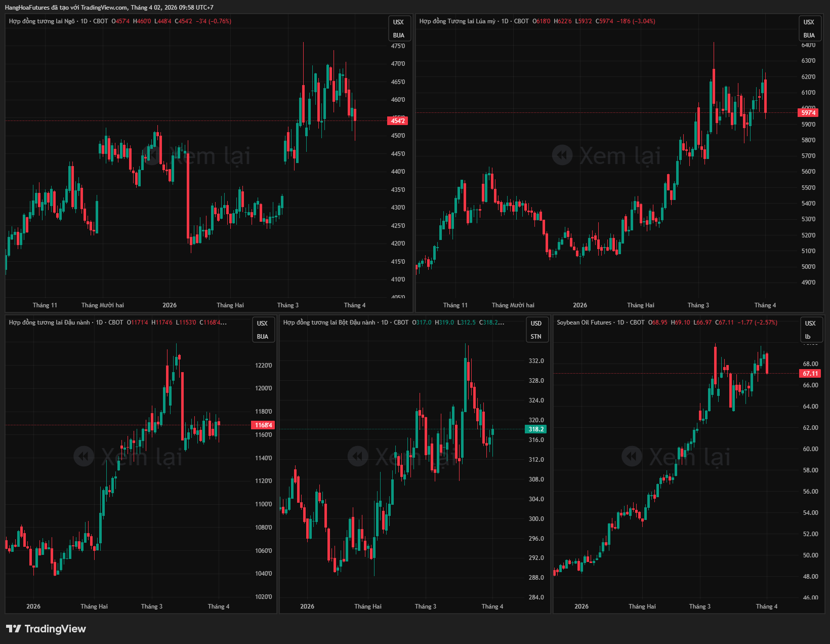Click the soybean meal open value O317.0
Image resolution: width=830 pixels, height=644 pixels.
point(422,323)
